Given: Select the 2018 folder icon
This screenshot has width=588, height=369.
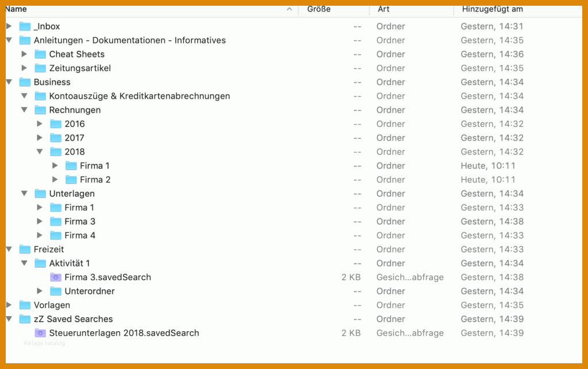Looking at the screenshot, I should point(56,152).
